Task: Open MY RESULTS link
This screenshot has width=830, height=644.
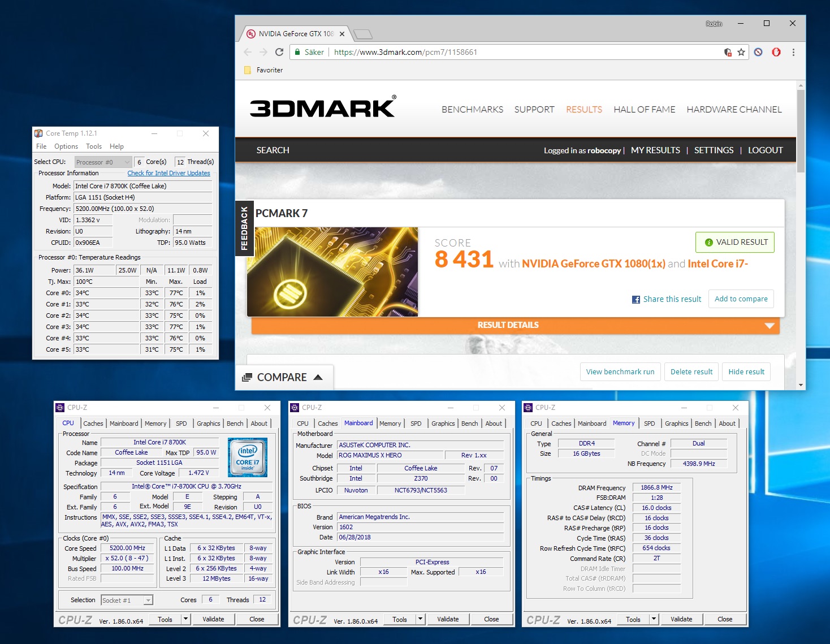Action: point(655,150)
